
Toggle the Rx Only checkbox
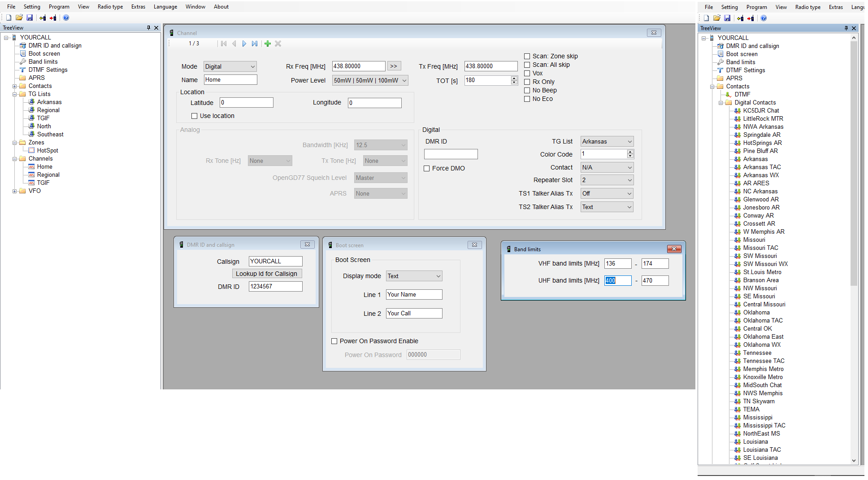tap(527, 82)
